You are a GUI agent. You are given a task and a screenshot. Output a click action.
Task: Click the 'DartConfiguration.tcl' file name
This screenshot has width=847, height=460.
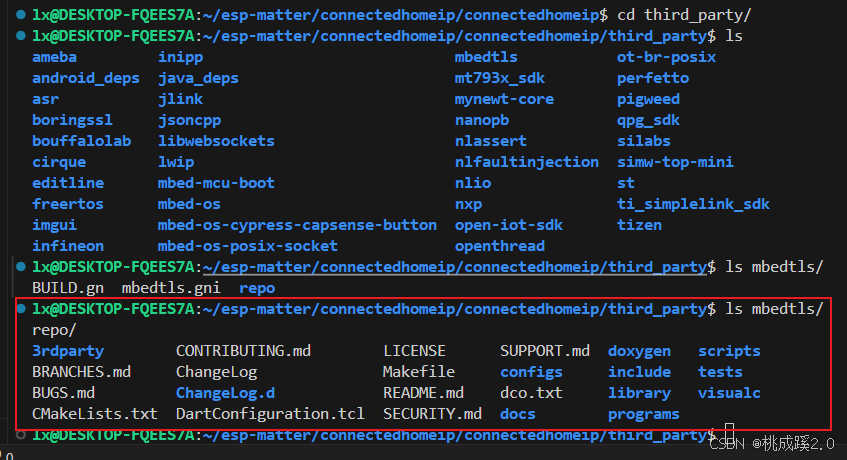(271, 415)
